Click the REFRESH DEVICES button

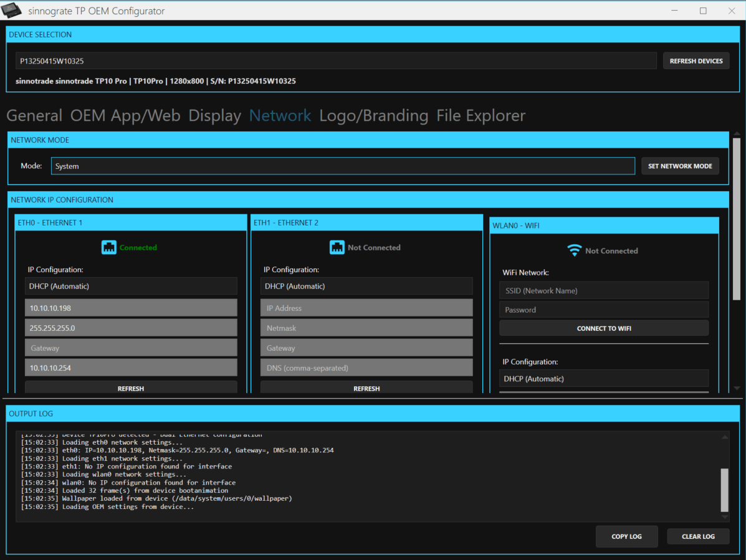696,60
